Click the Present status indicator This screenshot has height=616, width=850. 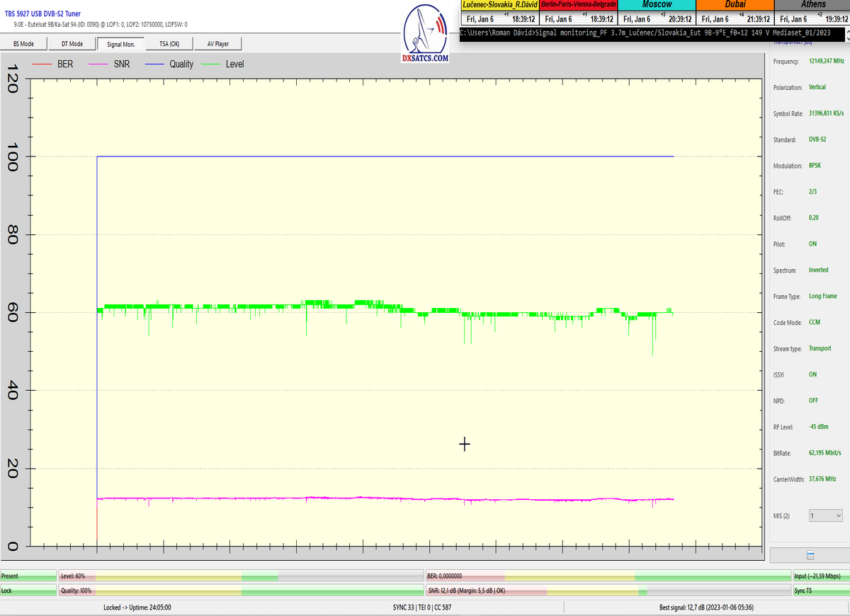pyautogui.click(x=28, y=576)
